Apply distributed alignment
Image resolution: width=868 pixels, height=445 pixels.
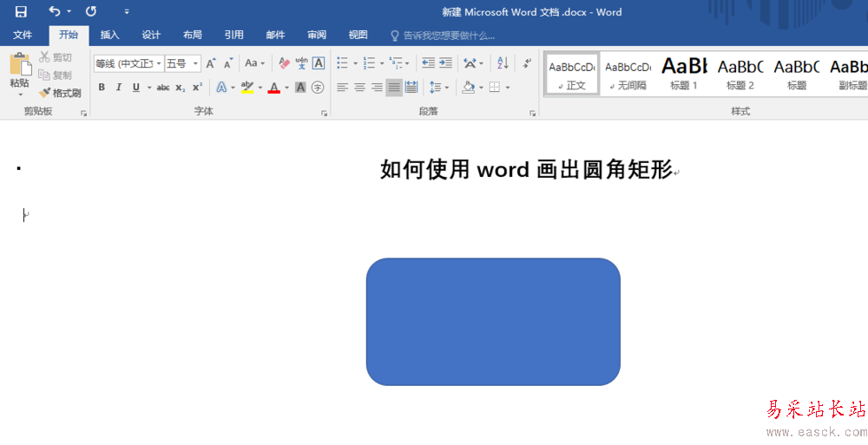point(411,88)
